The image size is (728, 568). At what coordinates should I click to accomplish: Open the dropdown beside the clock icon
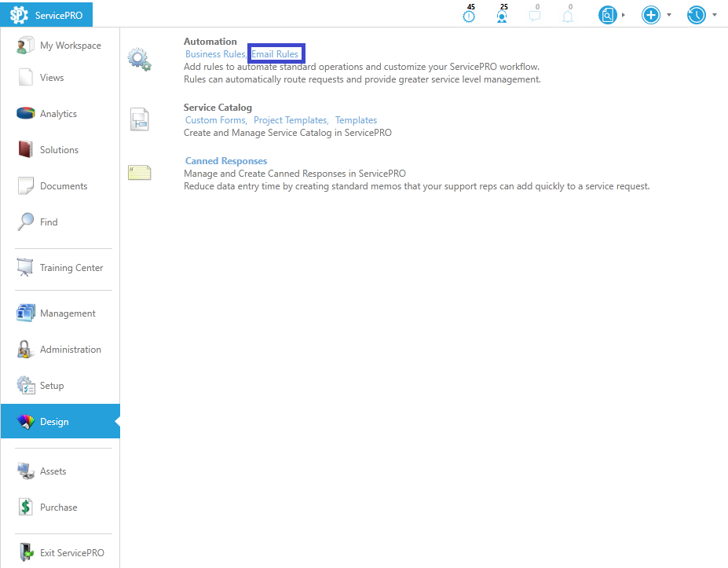(715, 15)
